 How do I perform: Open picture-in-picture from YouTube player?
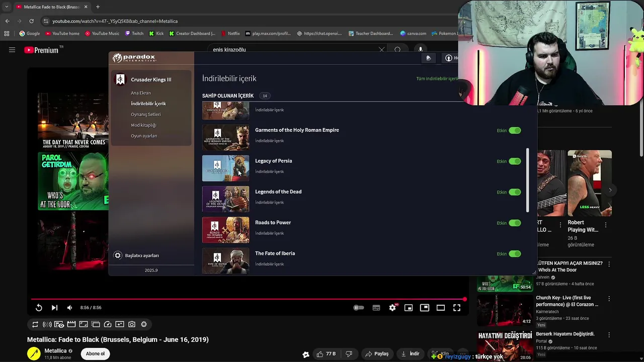425,308
